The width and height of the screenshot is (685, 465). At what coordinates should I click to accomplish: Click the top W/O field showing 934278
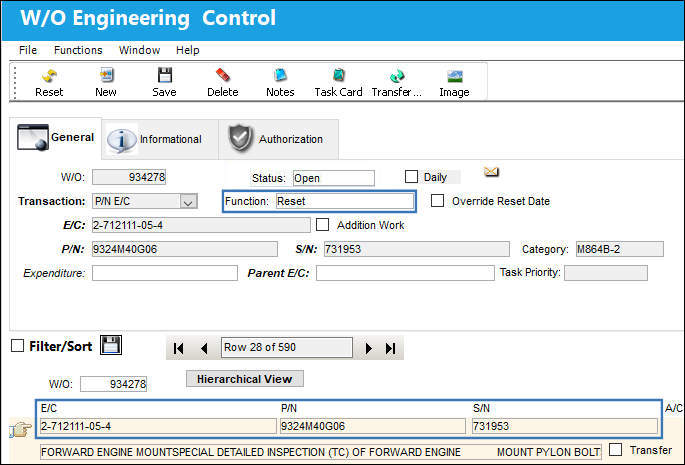129,177
